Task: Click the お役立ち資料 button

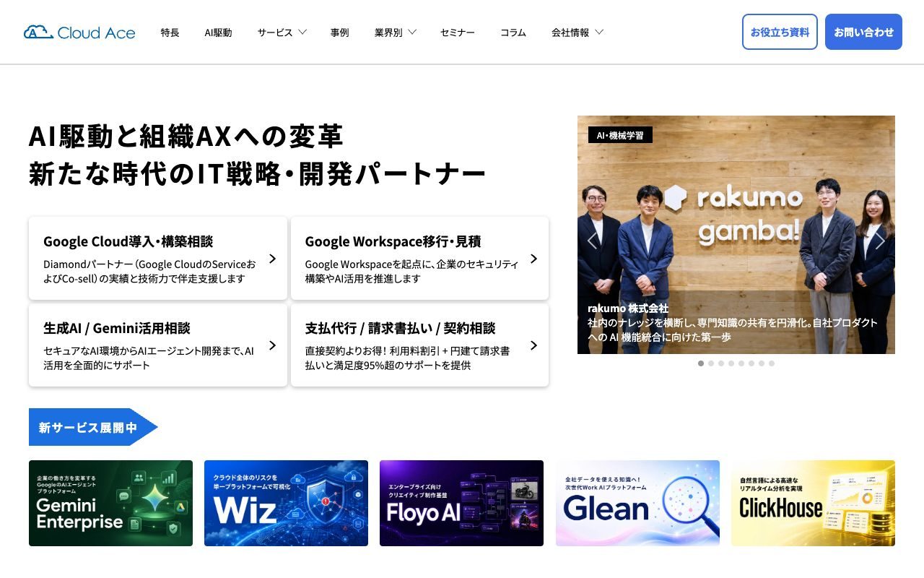Action: pos(780,32)
